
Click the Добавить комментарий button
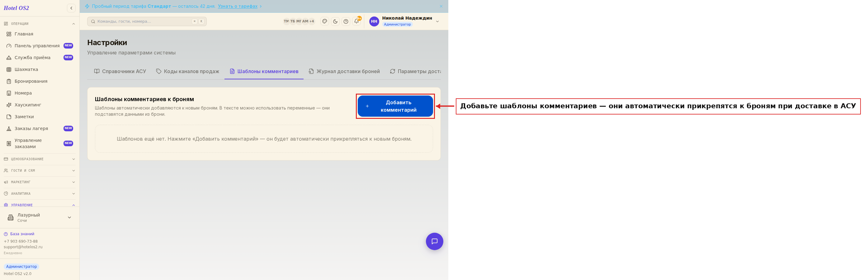coord(395,106)
